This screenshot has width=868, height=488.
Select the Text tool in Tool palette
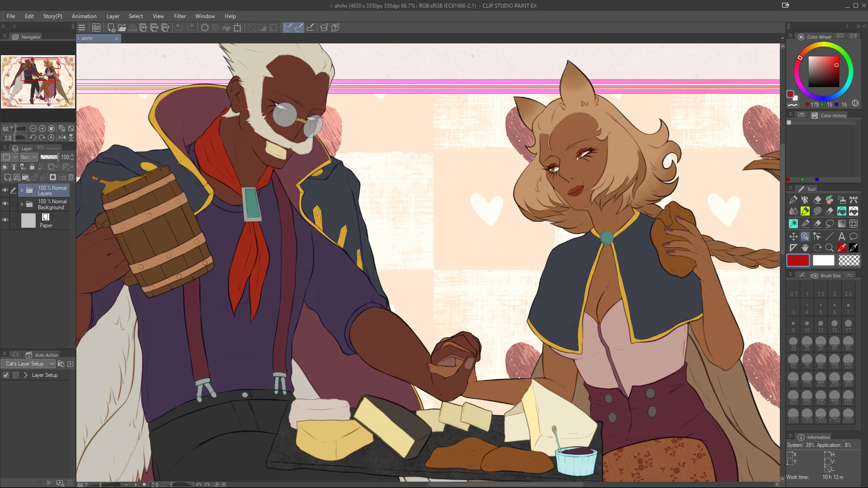tap(841, 236)
